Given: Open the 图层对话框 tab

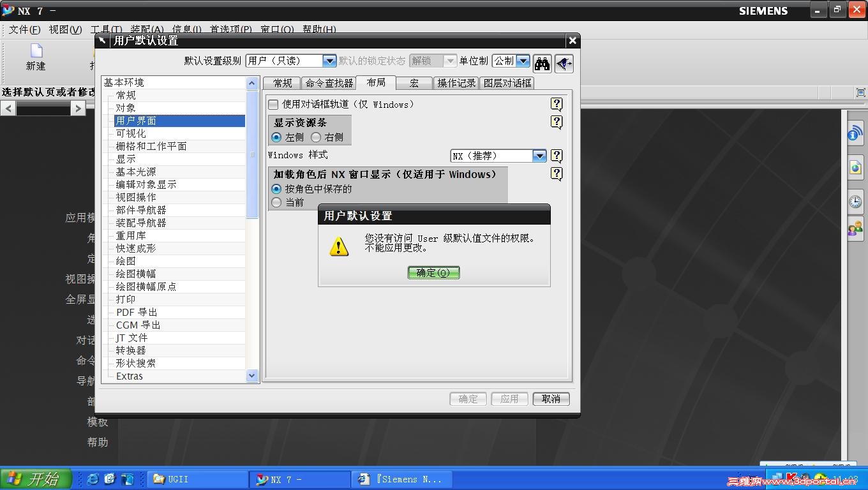Looking at the screenshot, I should coord(507,83).
